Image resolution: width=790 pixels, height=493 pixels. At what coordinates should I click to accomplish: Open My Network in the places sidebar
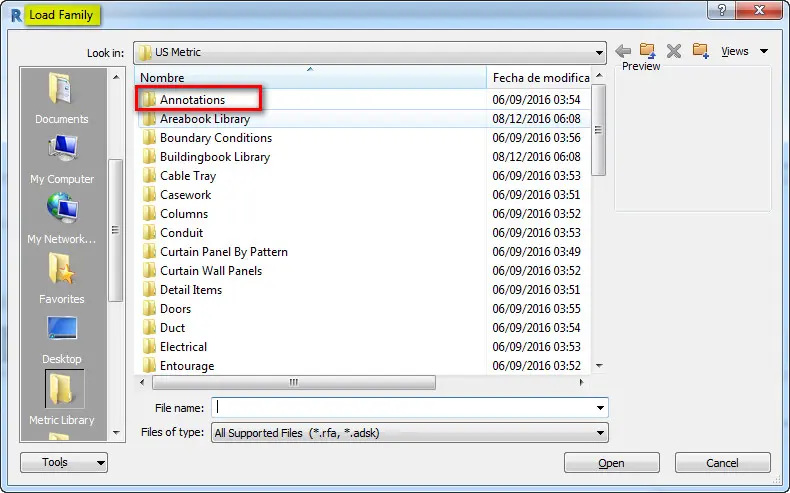(x=62, y=219)
